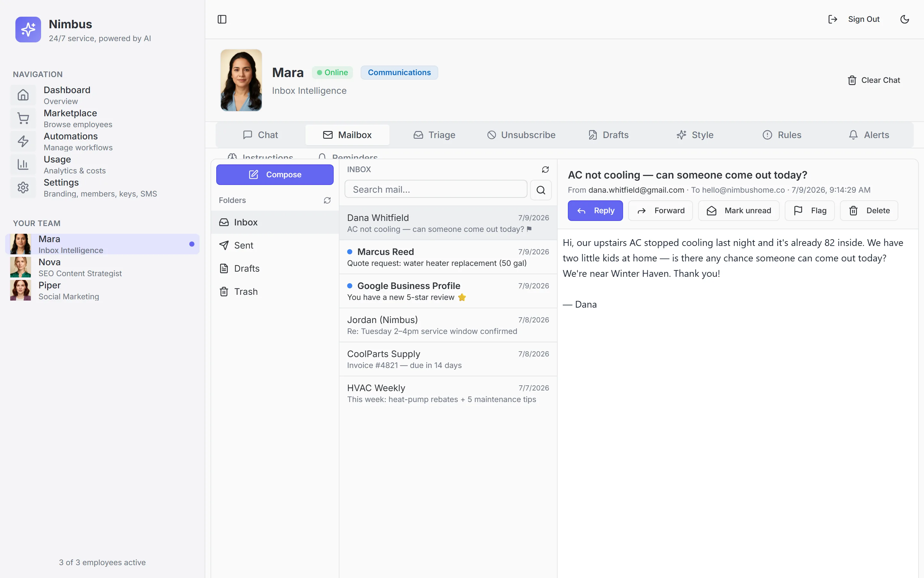Switch to the Chat tab
924x578 pixels.
[261, 135]
